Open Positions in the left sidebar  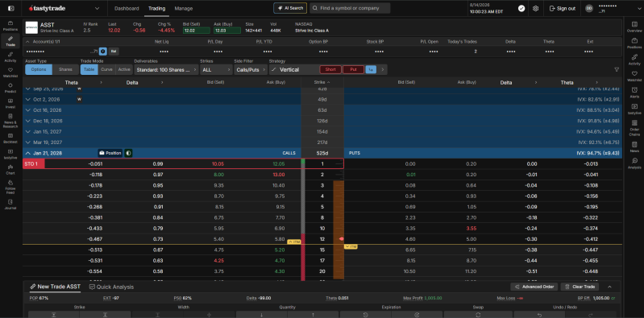(x=10, y=26)
